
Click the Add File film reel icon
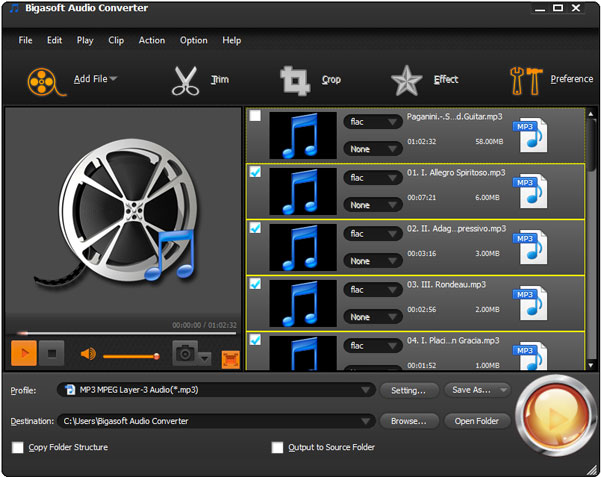click(45, 82)
